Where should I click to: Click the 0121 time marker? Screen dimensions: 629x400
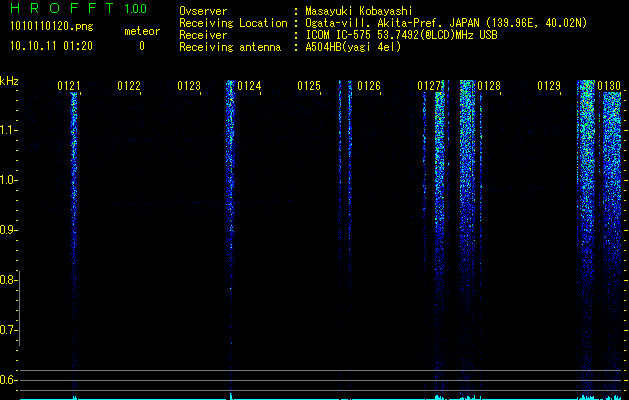[x=69, y=86]
